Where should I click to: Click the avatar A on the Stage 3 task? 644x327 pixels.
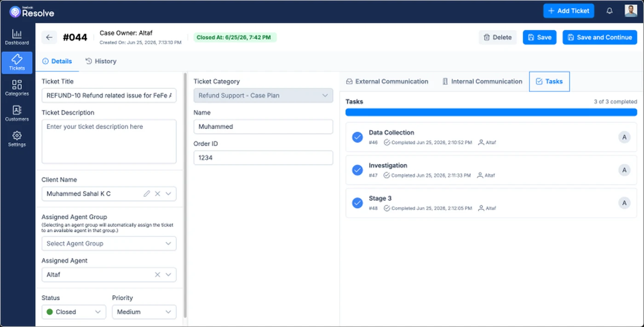tap(624, 203)
